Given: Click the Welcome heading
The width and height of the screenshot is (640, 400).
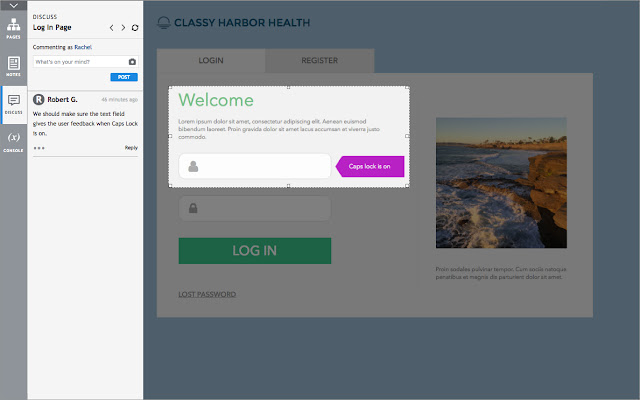Looking at the screenshot, I should 216,100.
